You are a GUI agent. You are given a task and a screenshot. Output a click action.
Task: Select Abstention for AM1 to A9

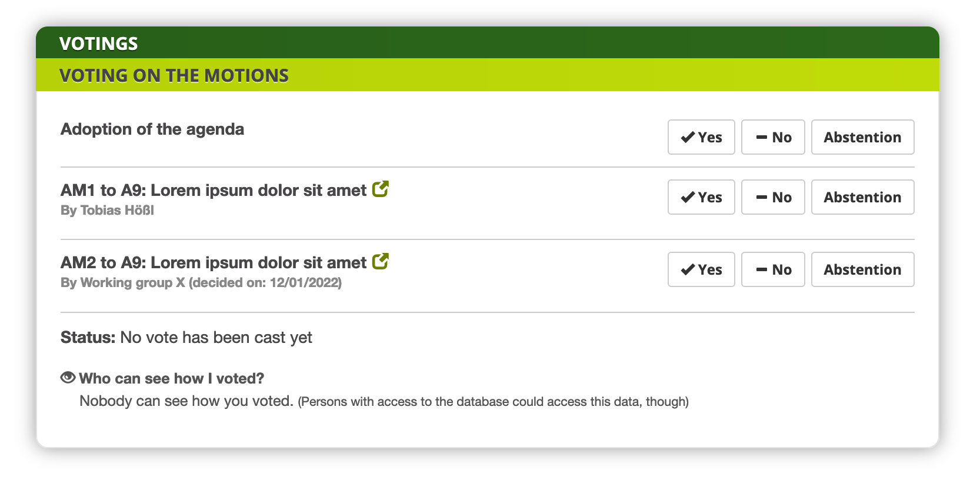click(862, 197)
